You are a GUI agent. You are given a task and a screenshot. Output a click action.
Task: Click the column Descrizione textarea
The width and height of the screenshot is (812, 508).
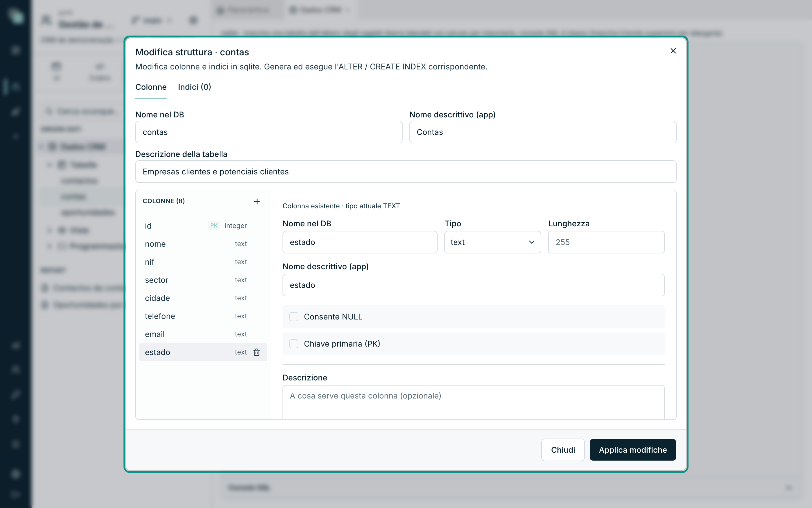click(x=473, y=402)
